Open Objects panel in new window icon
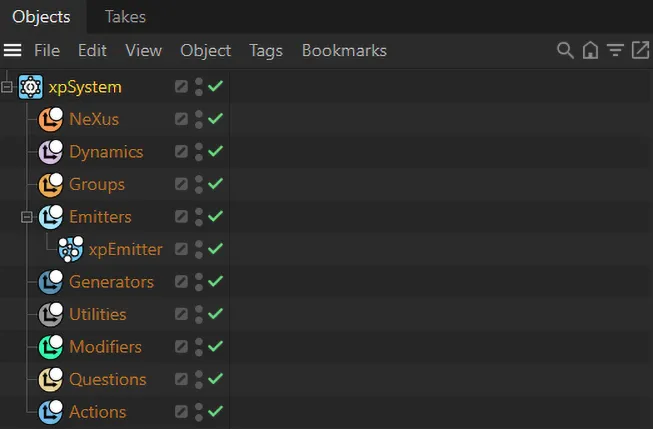653x429 pixels. pos(640,50)
